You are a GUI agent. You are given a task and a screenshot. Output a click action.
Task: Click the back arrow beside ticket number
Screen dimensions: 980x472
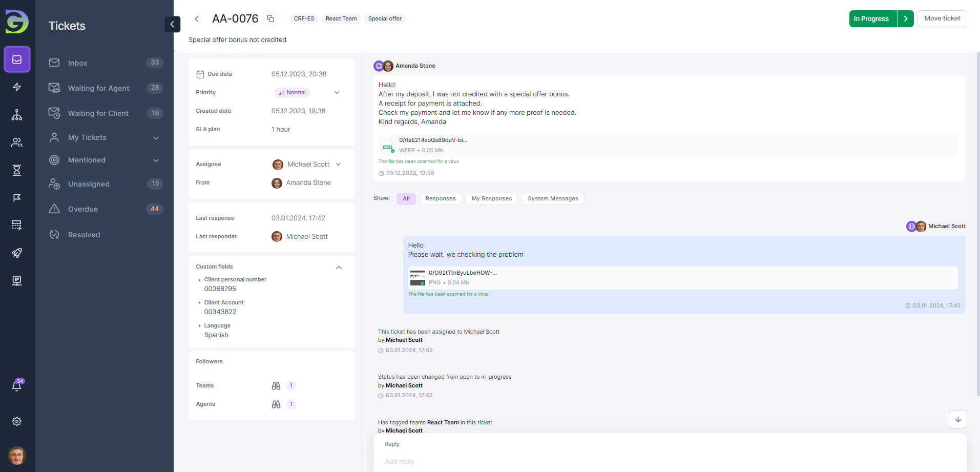pos(197,19)
